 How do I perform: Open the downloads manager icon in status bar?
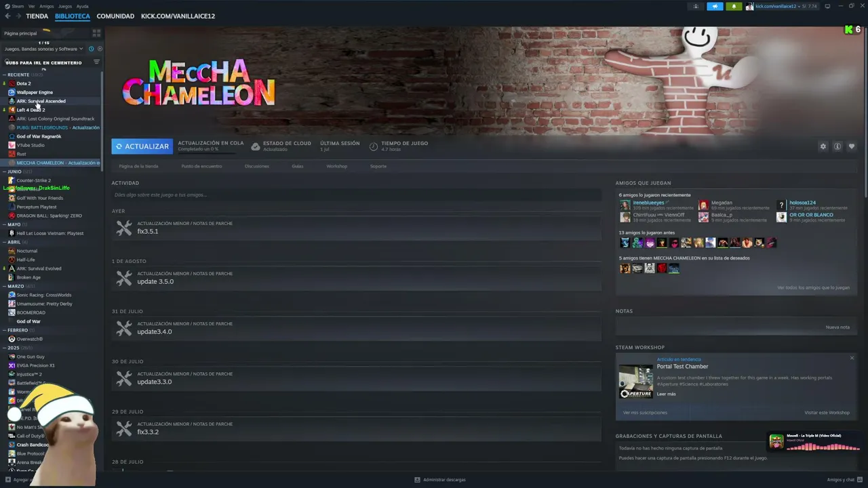tap(418, 480)
